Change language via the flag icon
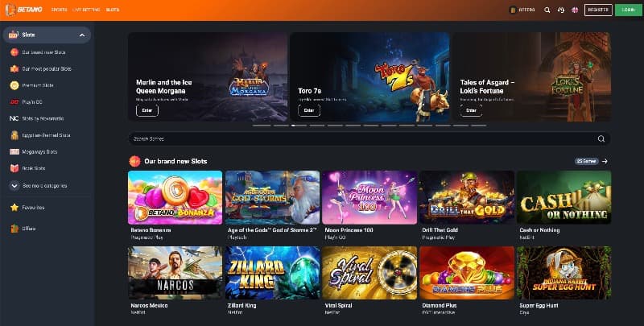Viewport: 644px width, 326px height. 575,10
